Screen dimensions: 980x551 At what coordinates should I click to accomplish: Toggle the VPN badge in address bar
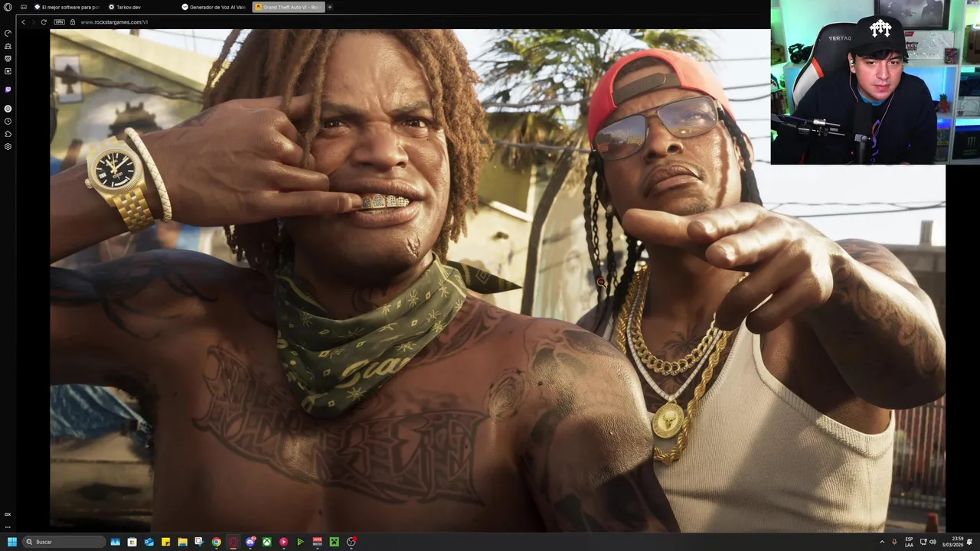coord(60,22)
